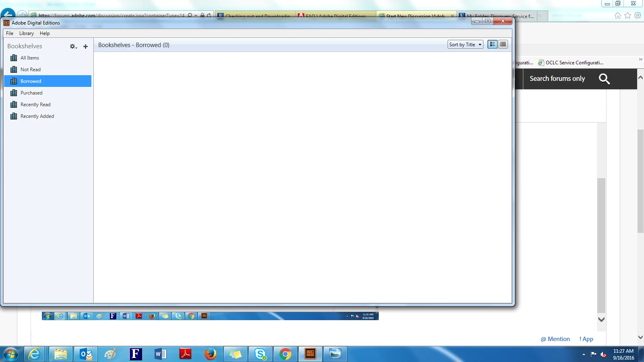Open OCLC Service Configuration favorite link

tap(571, 63)
